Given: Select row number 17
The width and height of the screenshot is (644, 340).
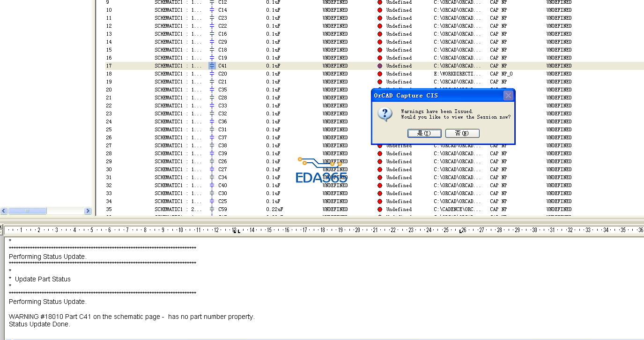Looking at the screenshot, I should point(109,66).
